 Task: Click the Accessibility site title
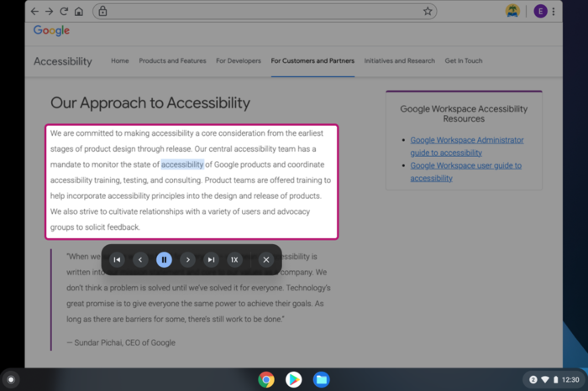(63, 61)
